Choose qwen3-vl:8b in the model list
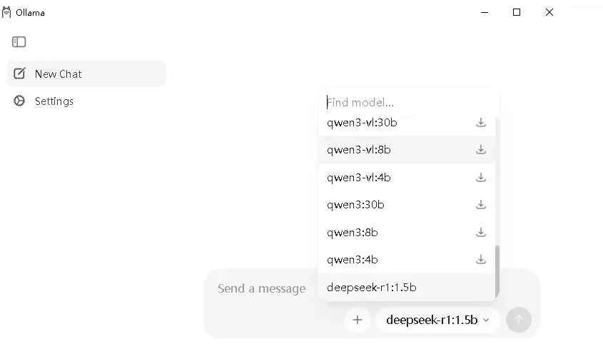This screenshot has width=603, height=364. (359, 150)
